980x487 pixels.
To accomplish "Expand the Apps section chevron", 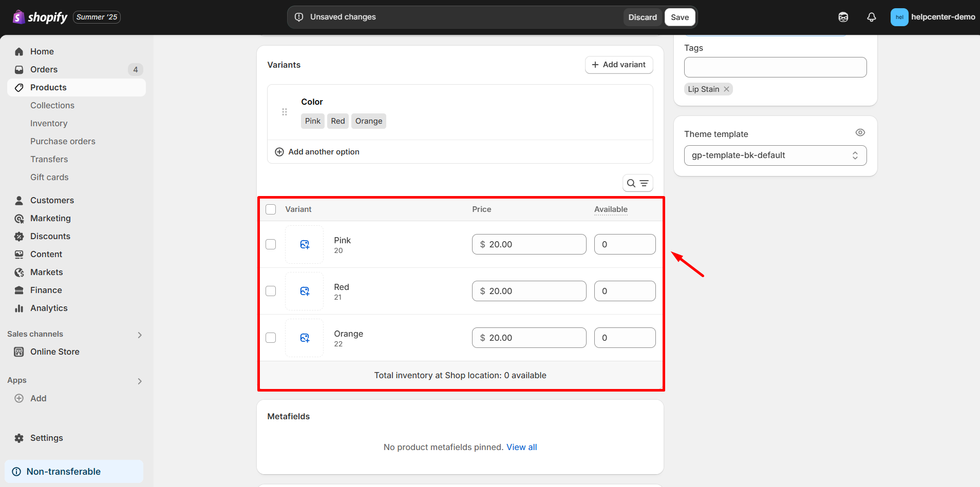I will click(x=139, y=381).
